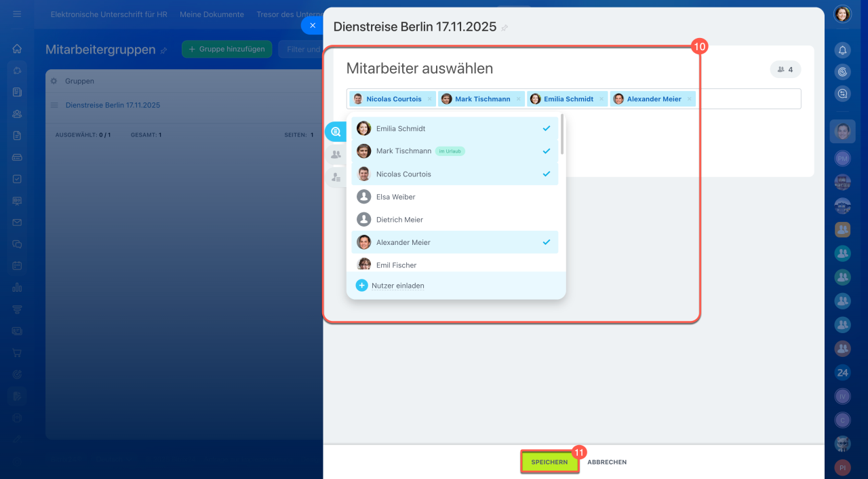Click the selected members counter showing 4
Viewport: 868px width, 479px height.
pos(785,69)
